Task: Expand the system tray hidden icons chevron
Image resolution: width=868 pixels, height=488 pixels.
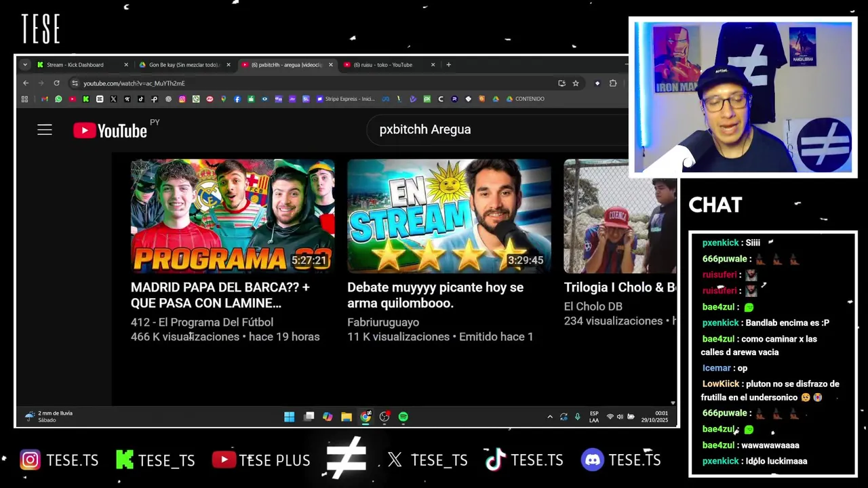Action: [550, 417]
